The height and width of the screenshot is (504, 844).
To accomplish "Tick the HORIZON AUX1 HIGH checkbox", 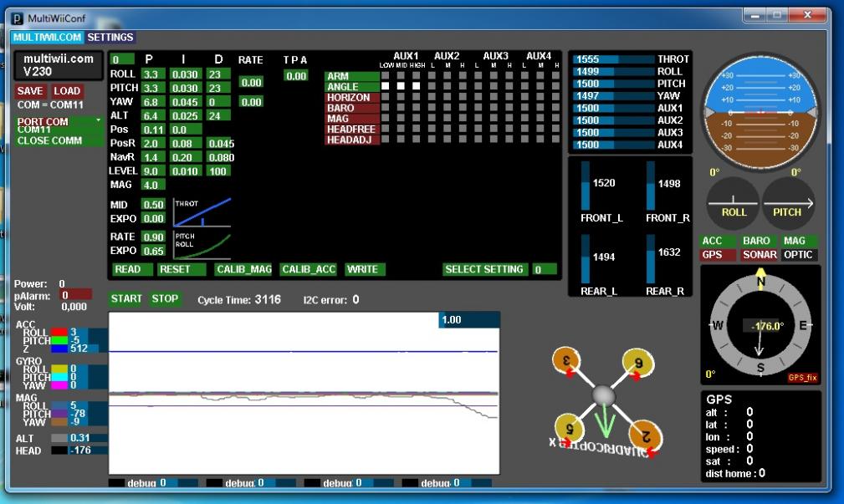I will click(x=416, y=97).
